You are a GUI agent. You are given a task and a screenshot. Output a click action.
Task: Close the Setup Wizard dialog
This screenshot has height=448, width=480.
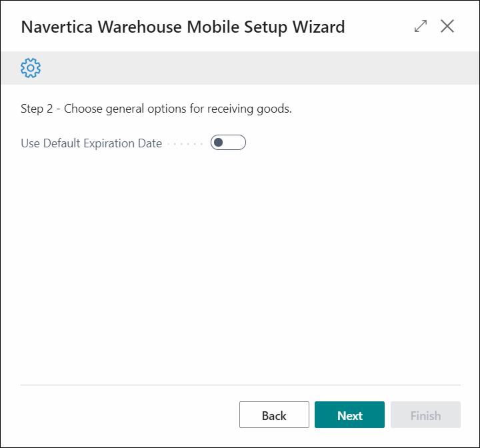pyautogui.click(x=447, y=26)
